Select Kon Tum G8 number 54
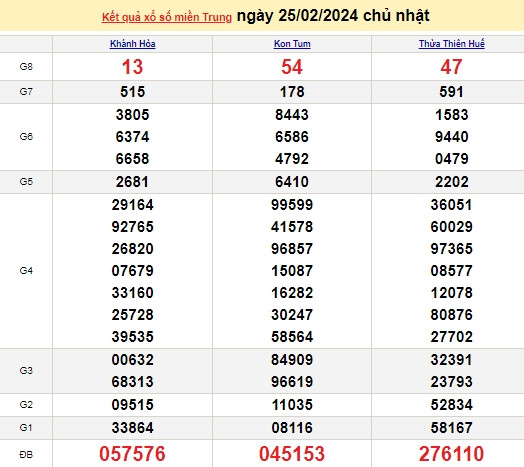Screen dimensions: 524x467 [292, 67]
